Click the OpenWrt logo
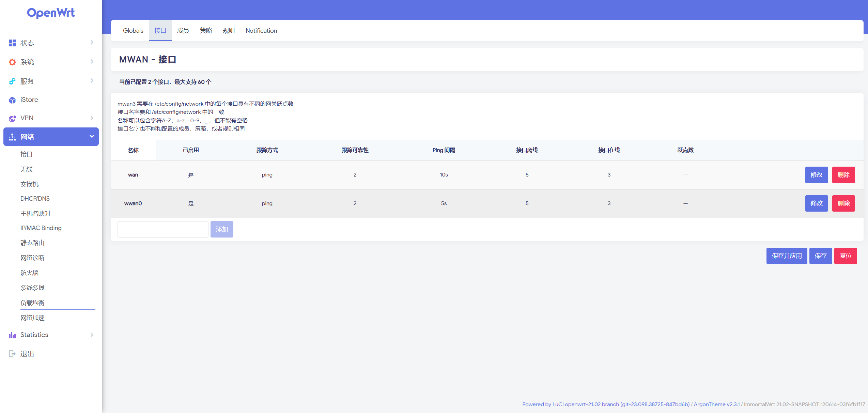The image size is (868, 413). (51, 13)
